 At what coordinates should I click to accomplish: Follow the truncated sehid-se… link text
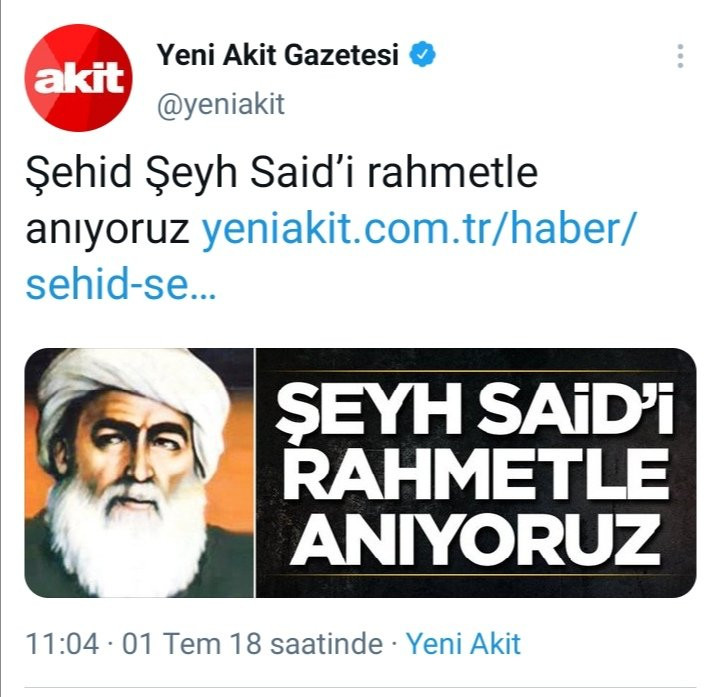point(120,285)
